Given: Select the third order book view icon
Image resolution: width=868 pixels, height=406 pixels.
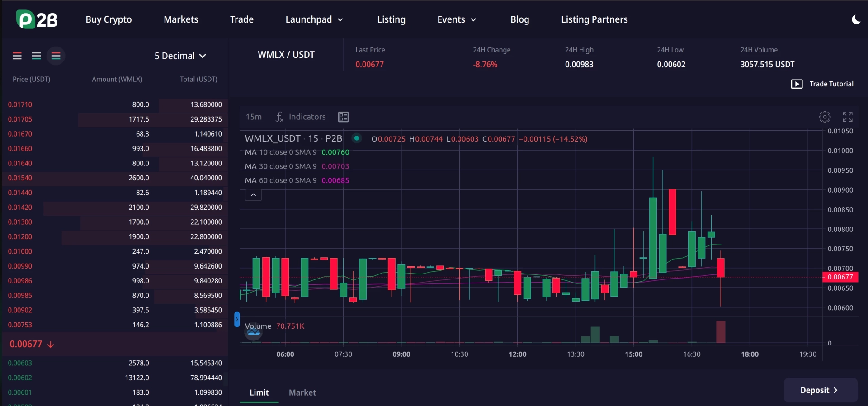Looking at the screenshot, I should coord(56,56).
